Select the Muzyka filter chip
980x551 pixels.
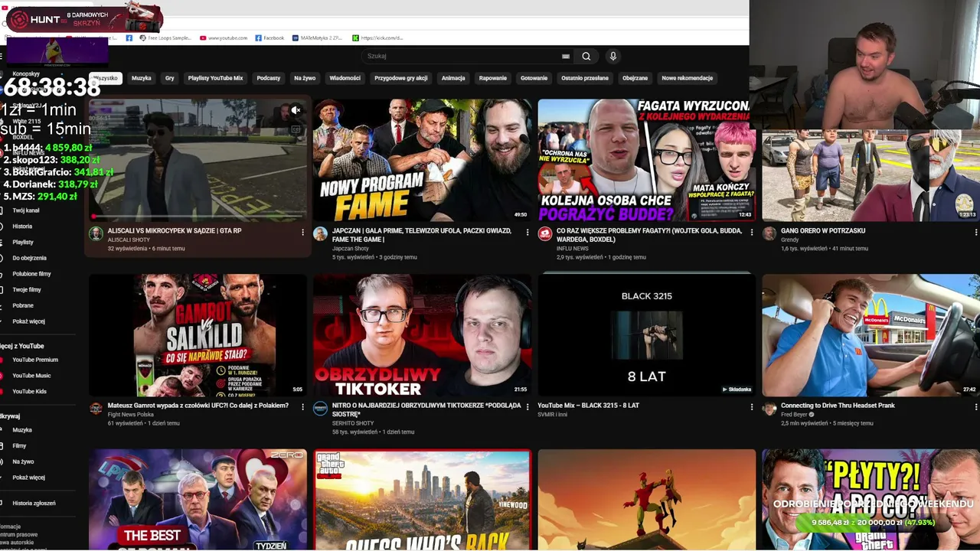141,78
